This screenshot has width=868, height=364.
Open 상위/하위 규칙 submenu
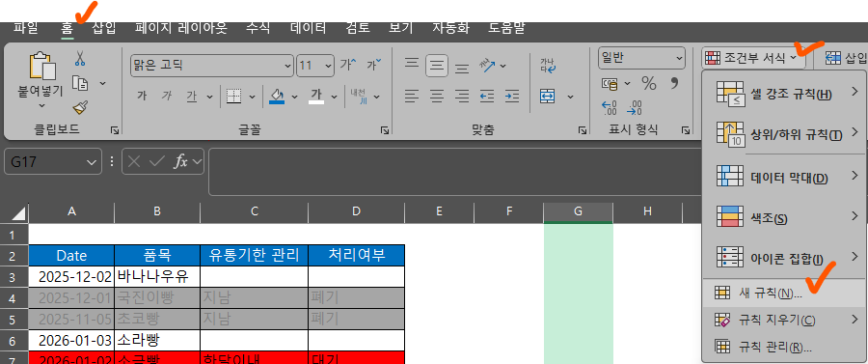tap(785, 134)
